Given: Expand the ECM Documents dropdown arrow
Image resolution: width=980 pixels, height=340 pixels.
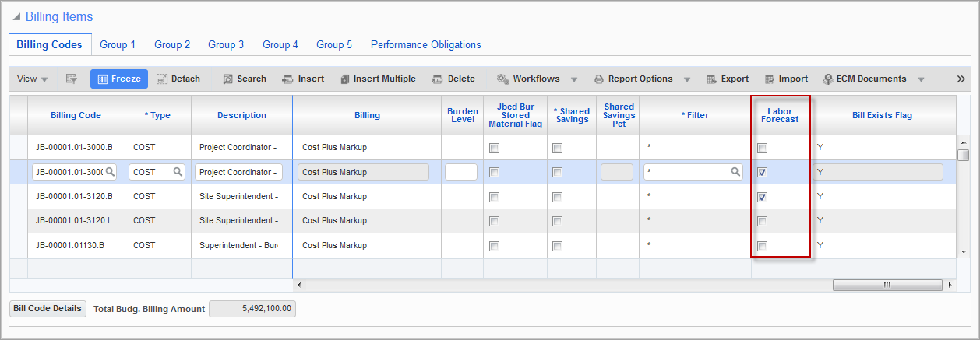Looking at the screenshot, I should [921, 79].
